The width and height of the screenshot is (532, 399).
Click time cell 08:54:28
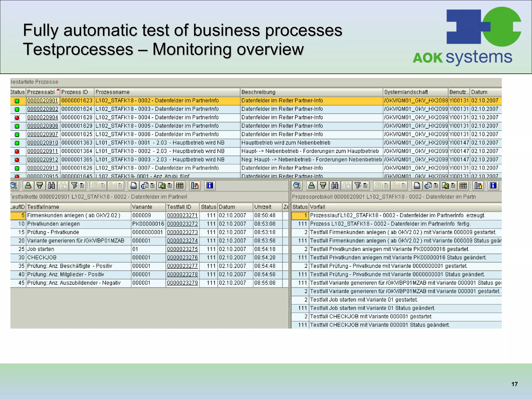tap(268, 257)
